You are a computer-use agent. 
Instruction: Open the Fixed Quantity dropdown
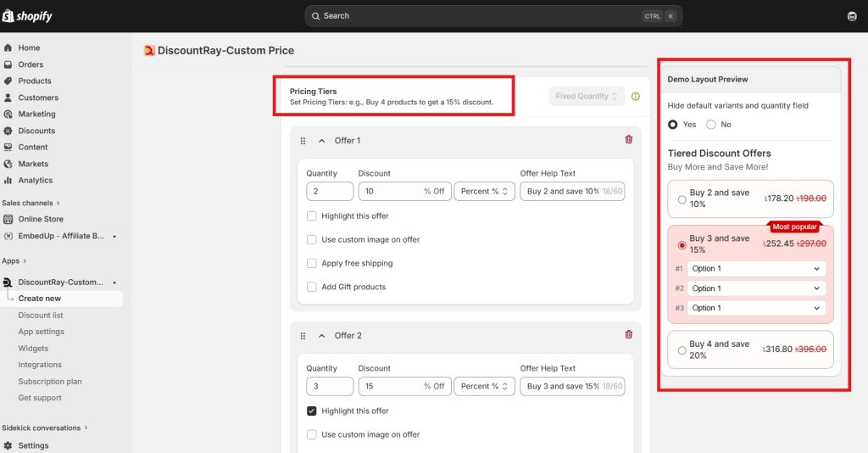tap(587, 97)
